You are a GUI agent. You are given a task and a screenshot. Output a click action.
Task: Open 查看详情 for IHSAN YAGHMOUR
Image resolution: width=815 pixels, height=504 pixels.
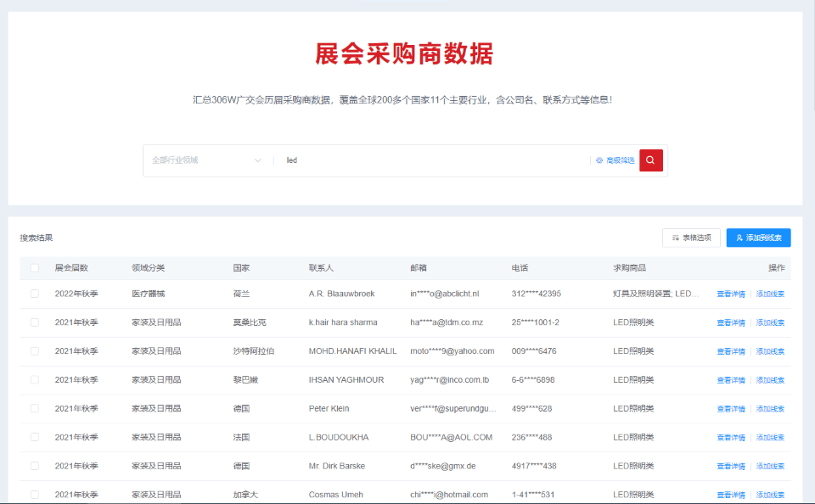pos(730,380)
